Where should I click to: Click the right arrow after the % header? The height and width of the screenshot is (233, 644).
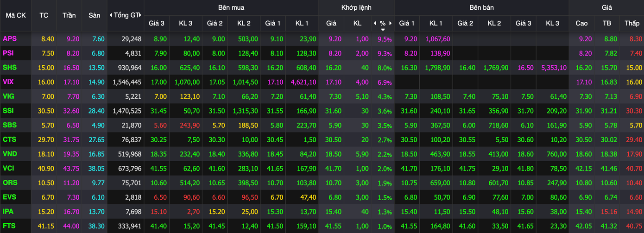tap(391, 23)
